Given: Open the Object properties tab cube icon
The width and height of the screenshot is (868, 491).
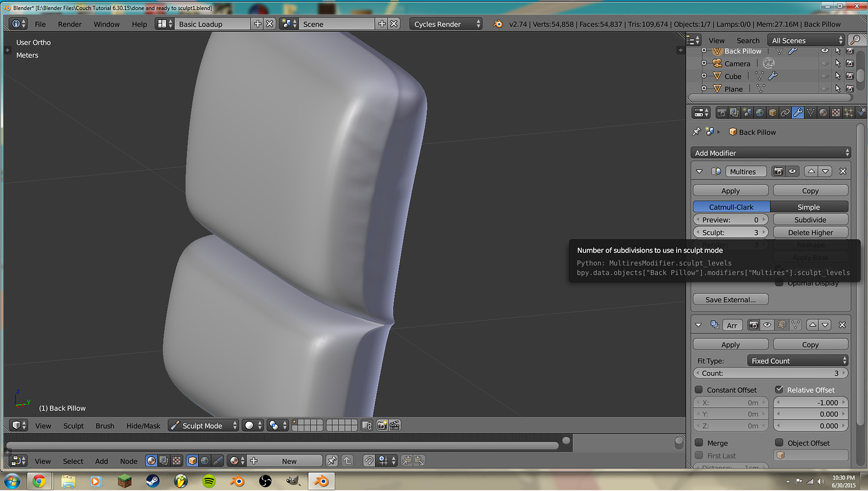Looking at the screenshot, I should coord(772,113).
